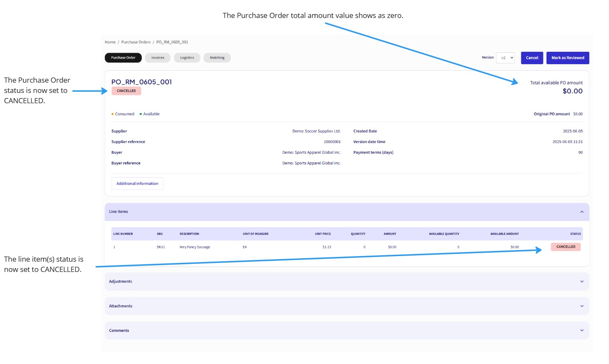Expand the Attachments section
The width and height of the screenshot is (609, 364).
[x=581, y=306]
